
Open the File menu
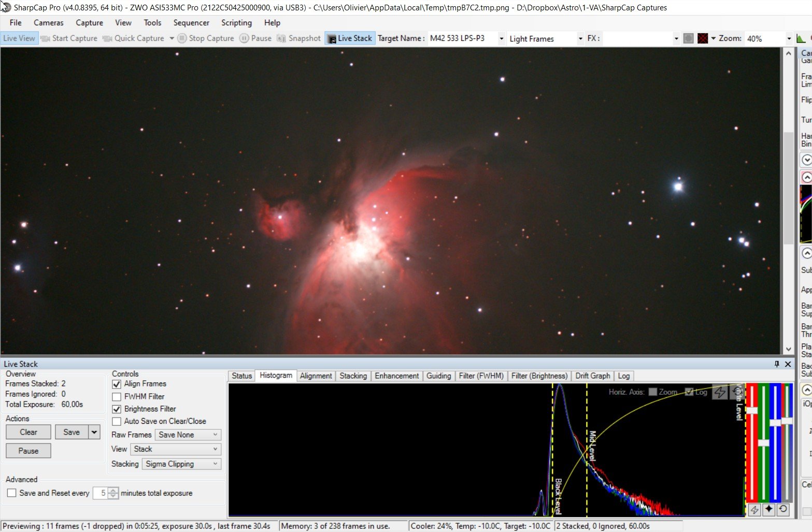(x=16, y=23)
